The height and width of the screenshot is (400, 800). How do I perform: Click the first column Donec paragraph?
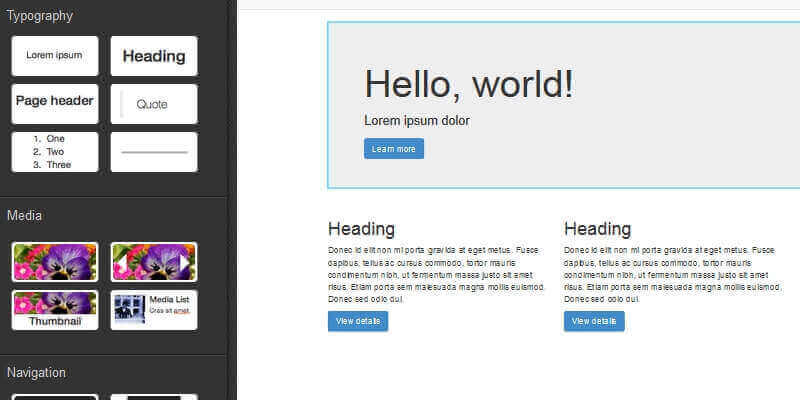coord(436,274)
